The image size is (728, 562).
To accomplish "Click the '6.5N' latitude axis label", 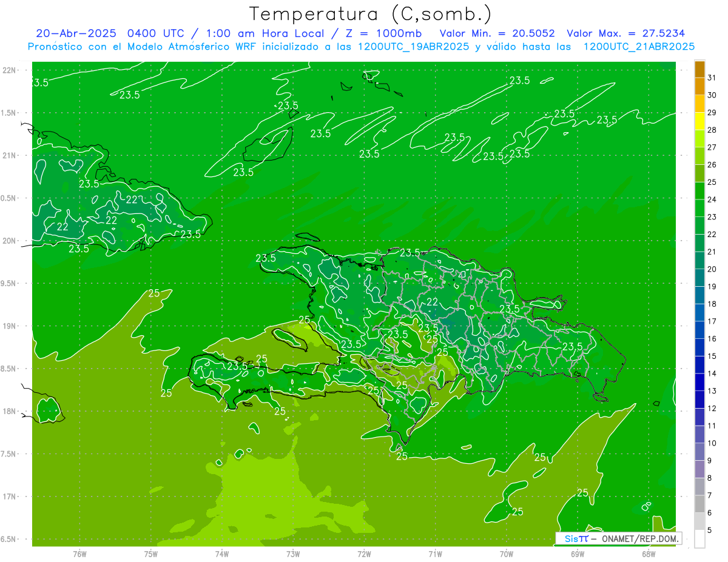I will 10,539.
